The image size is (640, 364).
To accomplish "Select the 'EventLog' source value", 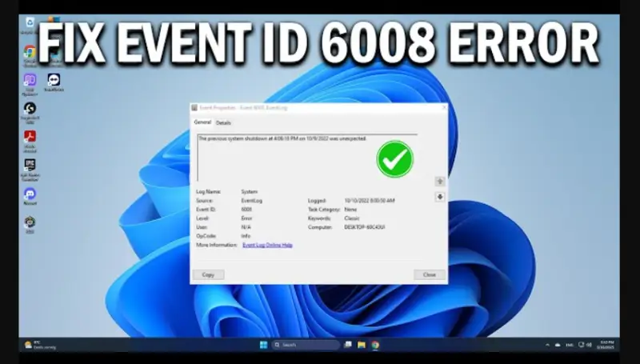I will pyautogui.click(x=251, y=201).
